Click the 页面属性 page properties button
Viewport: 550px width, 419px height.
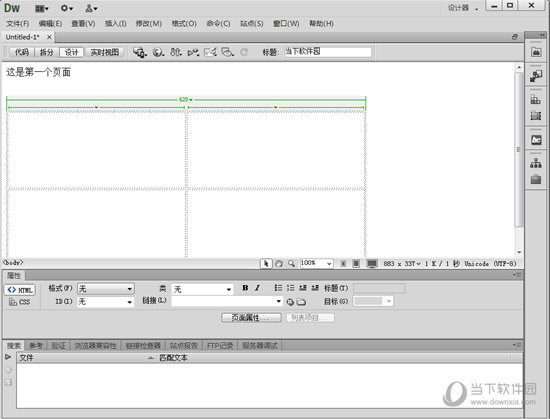[251, 318]
